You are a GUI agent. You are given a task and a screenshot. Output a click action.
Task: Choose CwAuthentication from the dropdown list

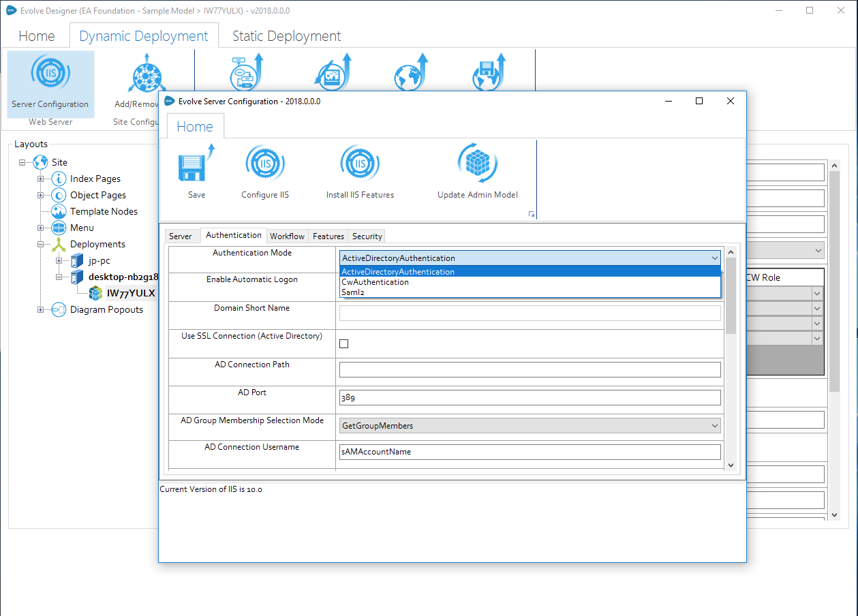376,282
